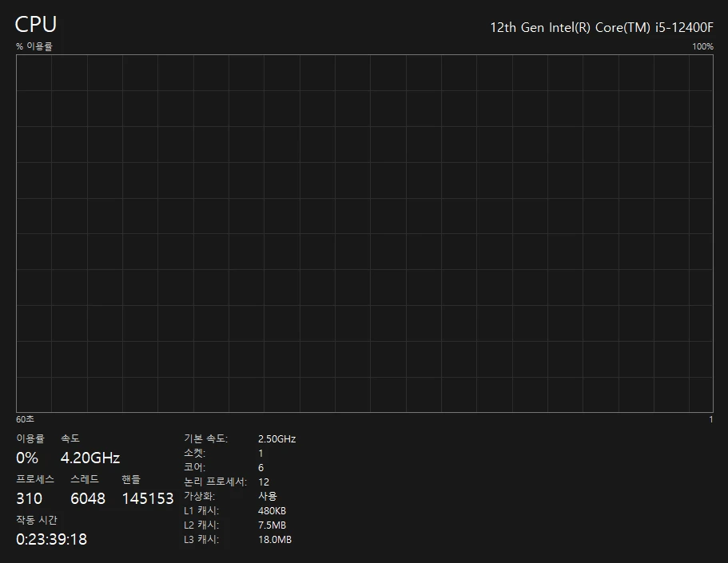728x563 pixels.
Task: Click the '기본 속도:' label
Action: coord(205,438)
